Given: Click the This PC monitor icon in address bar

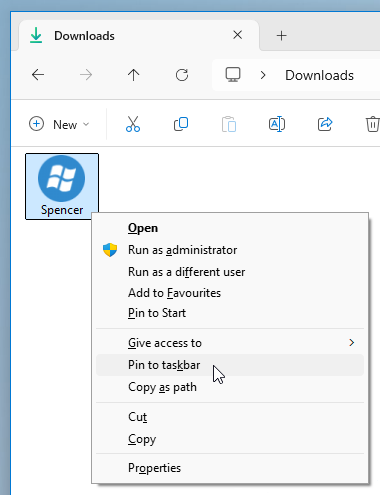Looking at the screenshot, I should (233, 75).
